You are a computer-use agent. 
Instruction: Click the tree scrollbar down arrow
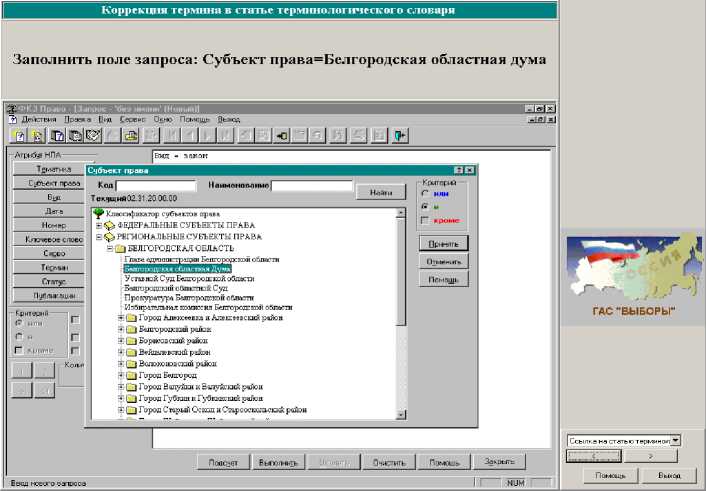[401, 415]
